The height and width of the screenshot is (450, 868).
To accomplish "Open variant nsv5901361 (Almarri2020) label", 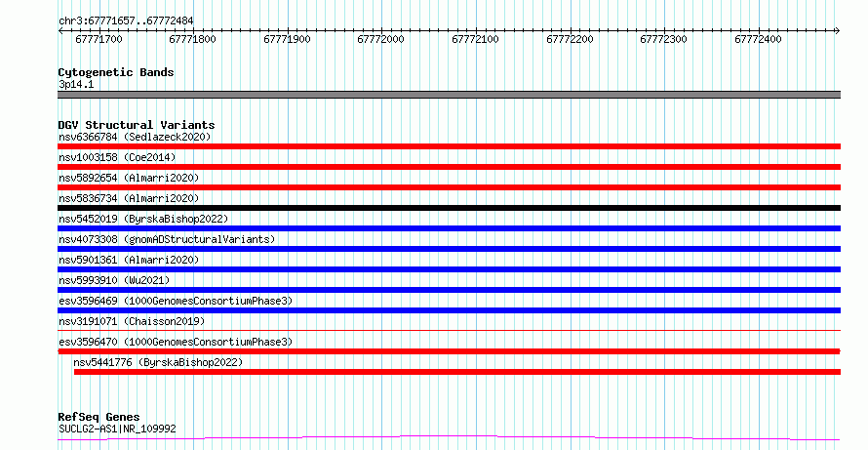I will pos(129,260).
